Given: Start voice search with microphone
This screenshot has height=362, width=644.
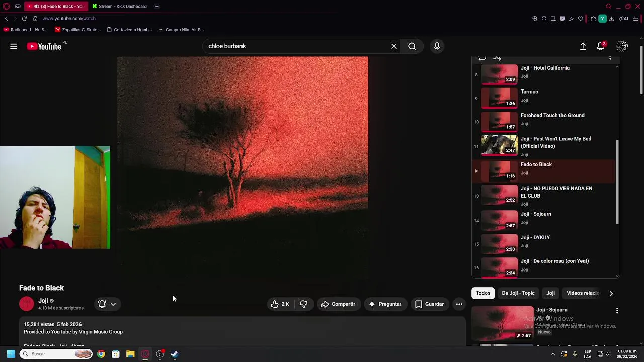Looking at the screenshot, I should [437, 46].
